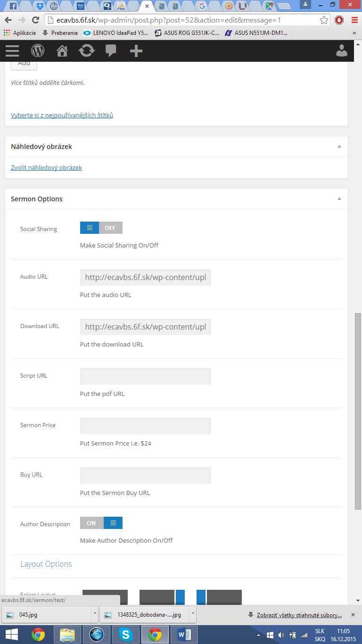Open the comments bubble icon

point(111,50)
